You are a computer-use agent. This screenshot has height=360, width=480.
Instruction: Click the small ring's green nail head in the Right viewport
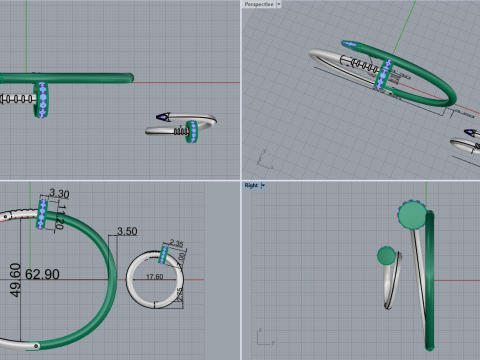tap(386, 256)
